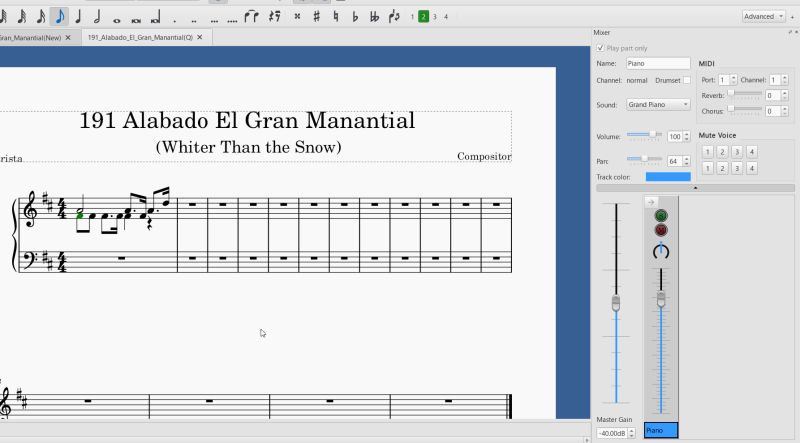800x443 pixels.
Task: Increase the MIDI Channel number
Action: (x=785, y=77)
